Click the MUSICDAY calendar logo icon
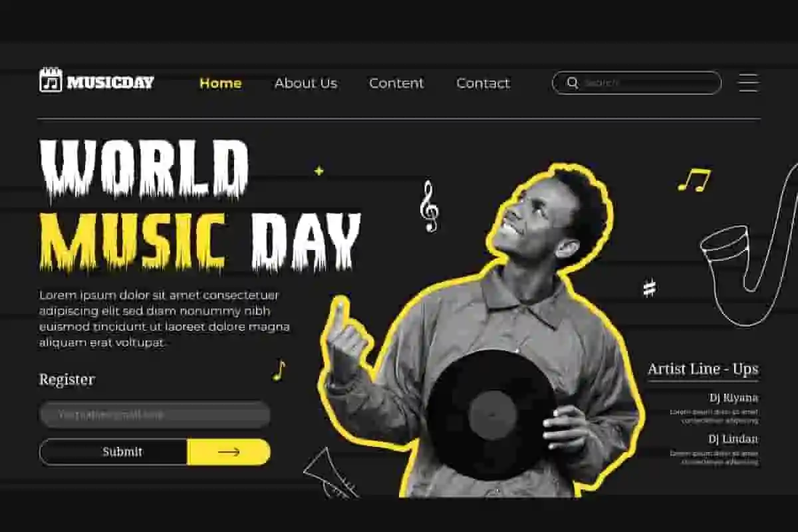The height and width of the screenshot is (532, 798). pyautogui.click(x=51, y=80)
